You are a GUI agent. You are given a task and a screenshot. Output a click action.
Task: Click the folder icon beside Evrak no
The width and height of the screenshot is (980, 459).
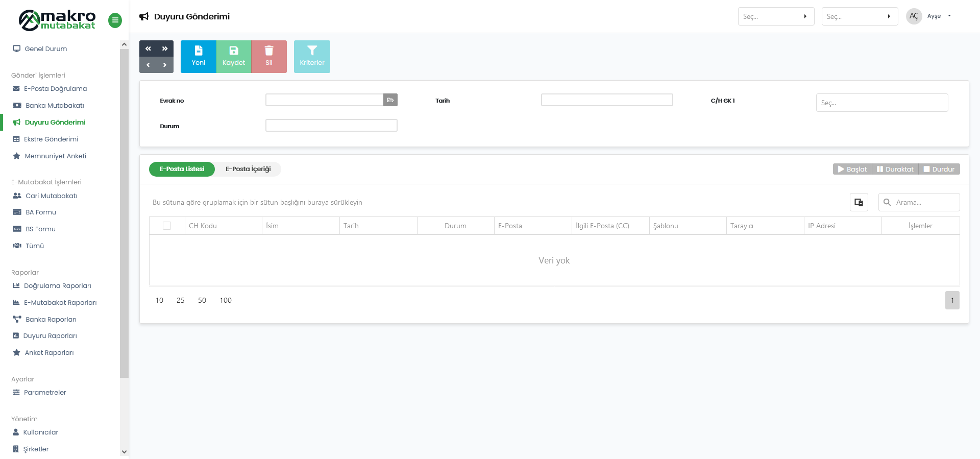point(390,100)
